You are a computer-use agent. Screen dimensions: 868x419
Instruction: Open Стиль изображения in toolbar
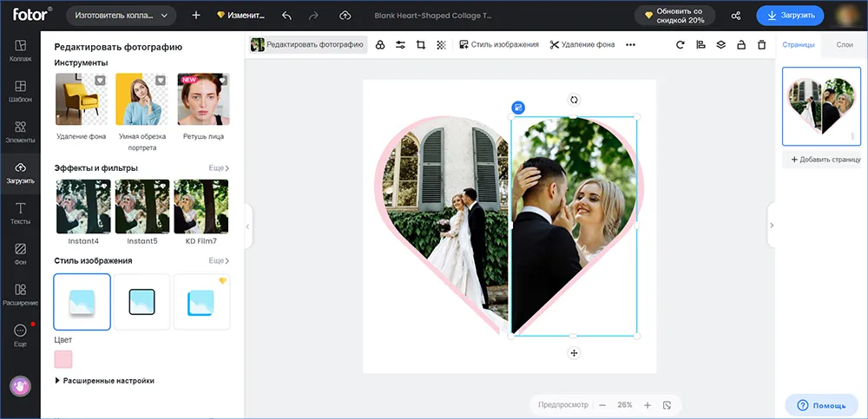tap(499, 45)
